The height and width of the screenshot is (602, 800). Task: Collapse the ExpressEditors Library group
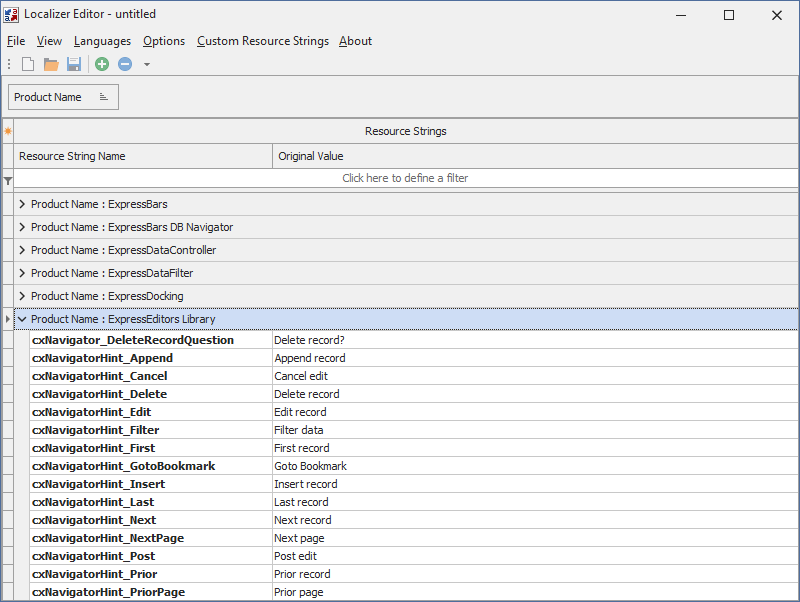click(22, 319)
